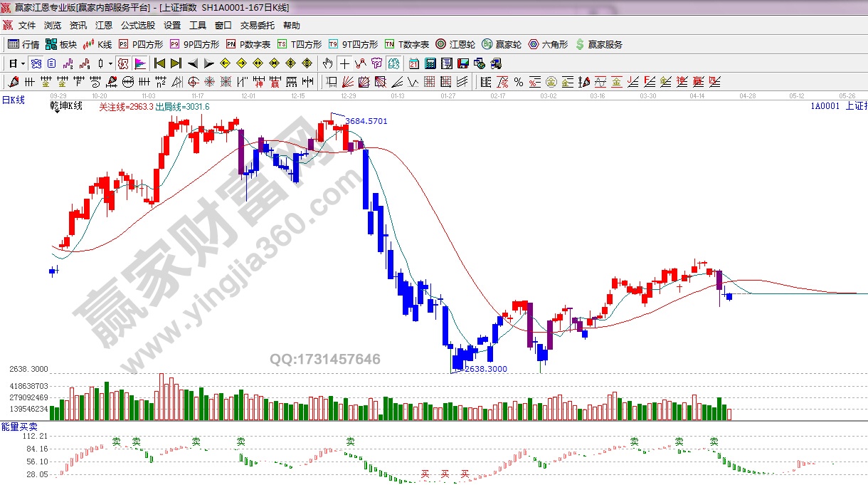Click the 3684.5701 high price marker
Image resolution: width=868 pixels, height=485 pixels.
[x=366, y=121]
